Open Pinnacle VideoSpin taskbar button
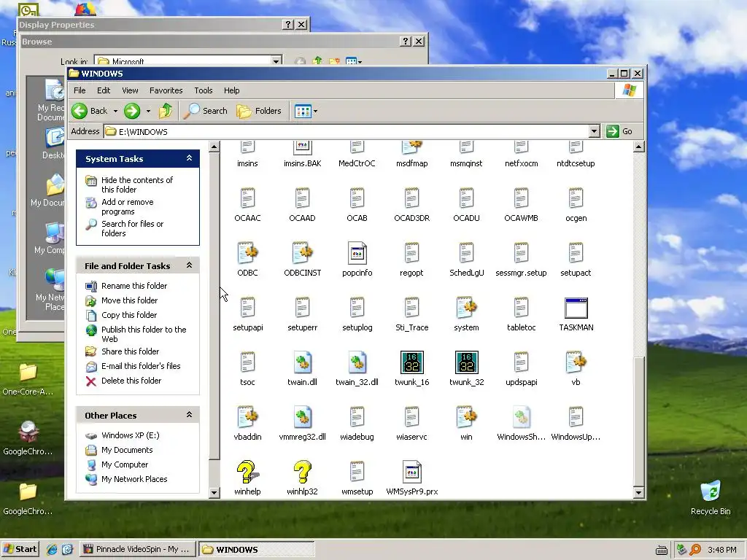The height and width of the screenshot is (560, 747). pos(136,549)
